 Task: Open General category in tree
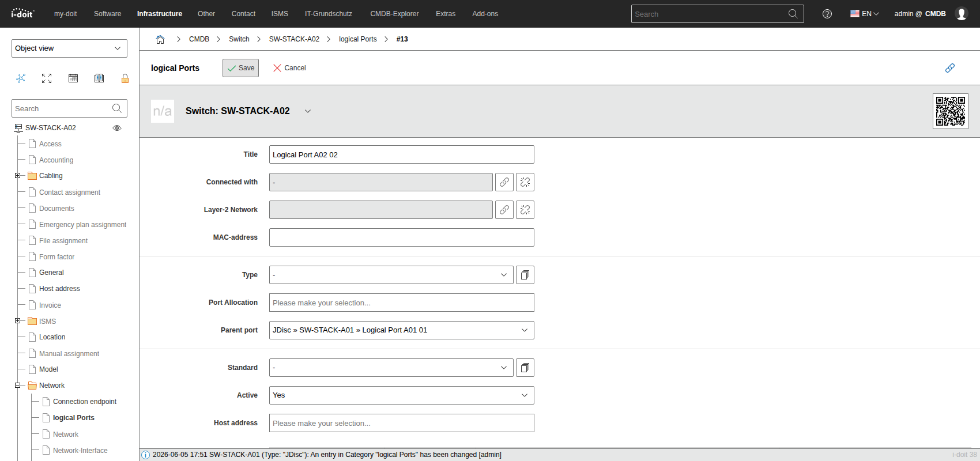point(51,273)
